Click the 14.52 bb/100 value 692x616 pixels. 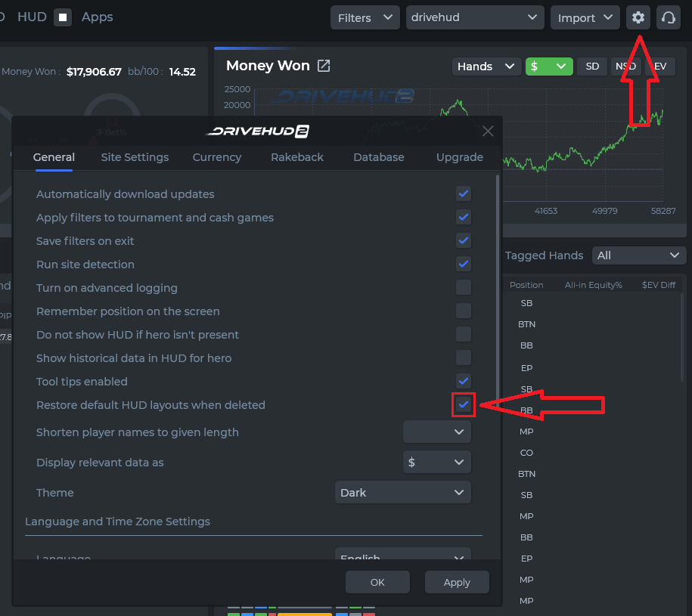(182, 72)
